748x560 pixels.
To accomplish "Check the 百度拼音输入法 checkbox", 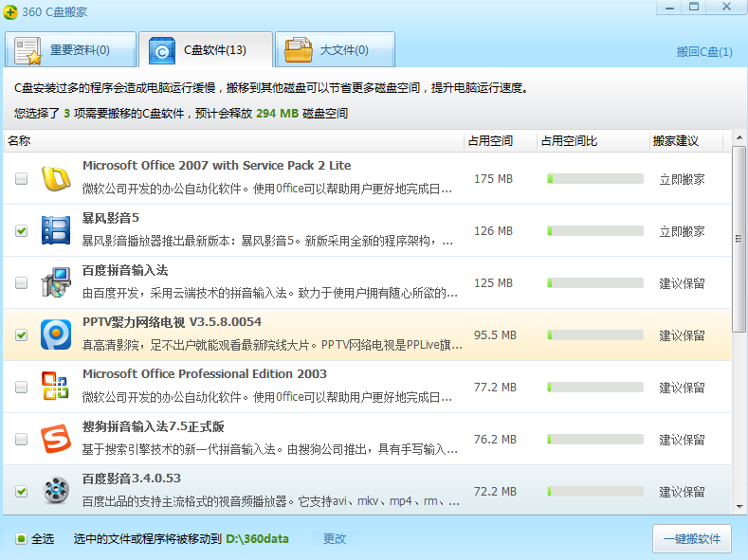I will click(x=21, y=282).
